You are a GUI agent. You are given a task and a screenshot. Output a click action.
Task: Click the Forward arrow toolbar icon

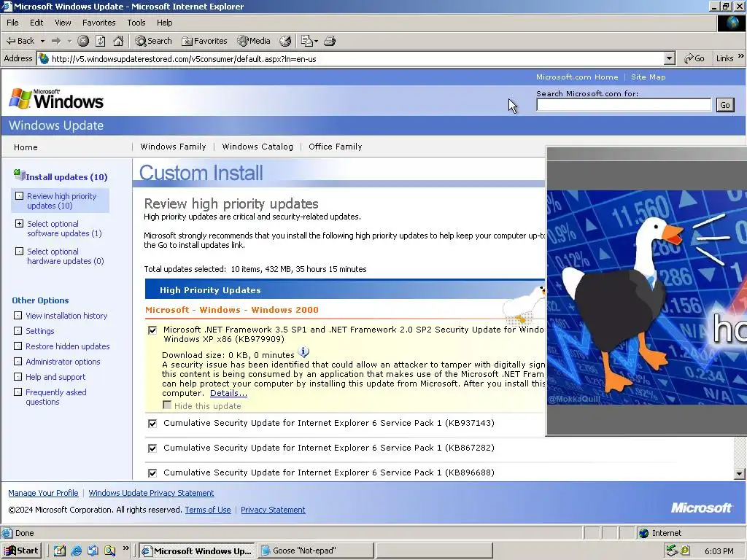click(x=56, y=41)
